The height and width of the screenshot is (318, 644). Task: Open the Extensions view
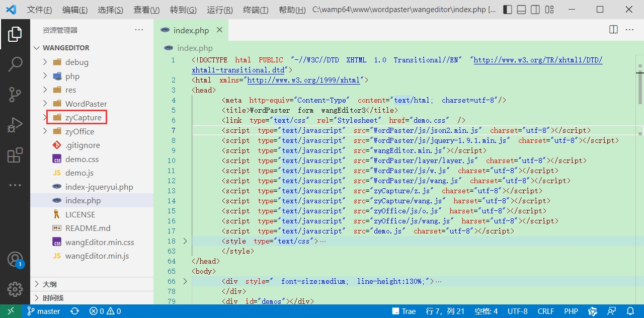point(15,155)
